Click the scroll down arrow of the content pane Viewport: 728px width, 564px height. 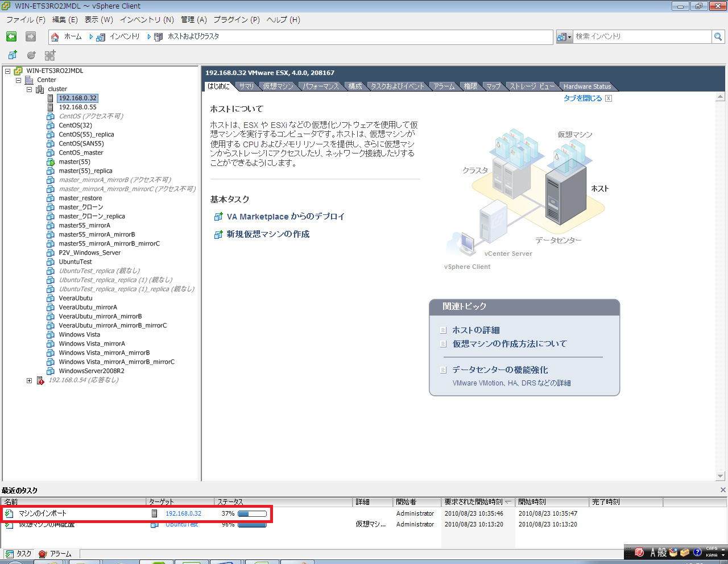(720, 476)
